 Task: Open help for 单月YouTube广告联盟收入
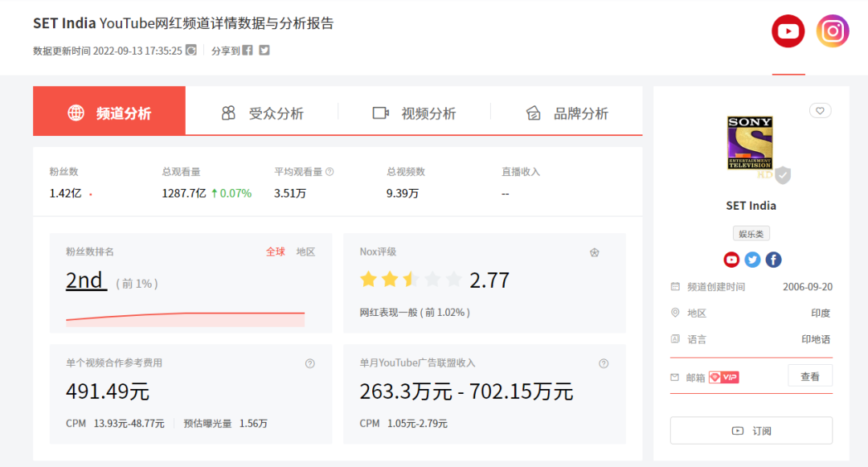[604, 363]
